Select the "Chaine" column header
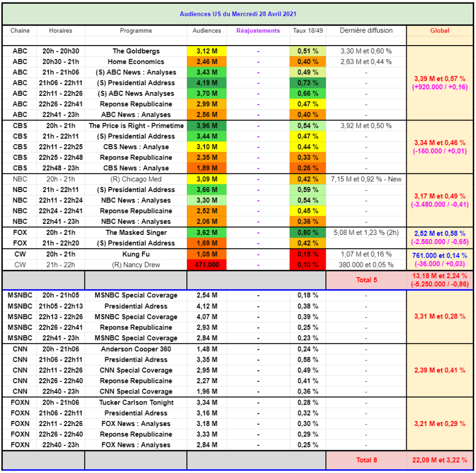Image resolution: width=476 pixels, height=473 pixels. tap(20, 31)
